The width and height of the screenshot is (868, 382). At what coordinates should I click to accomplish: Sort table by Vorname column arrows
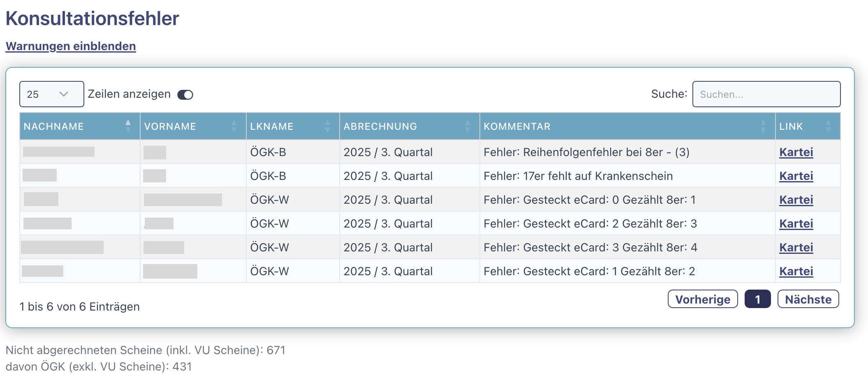click(234, 126)
